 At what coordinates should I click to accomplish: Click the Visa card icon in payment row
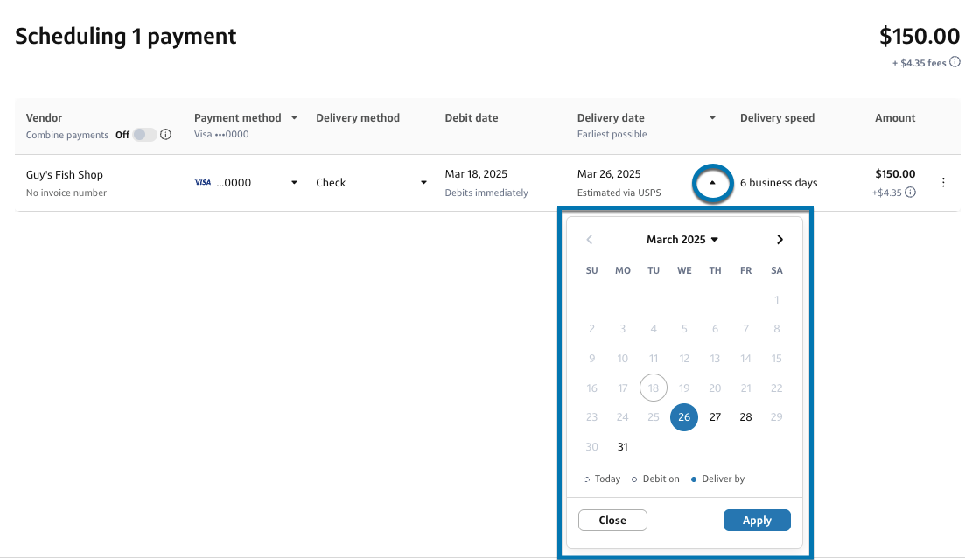203,183
